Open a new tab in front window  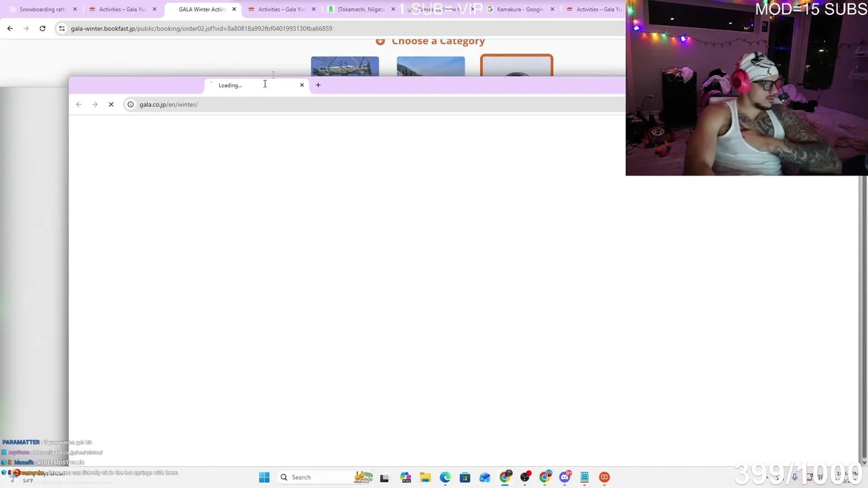318,85
